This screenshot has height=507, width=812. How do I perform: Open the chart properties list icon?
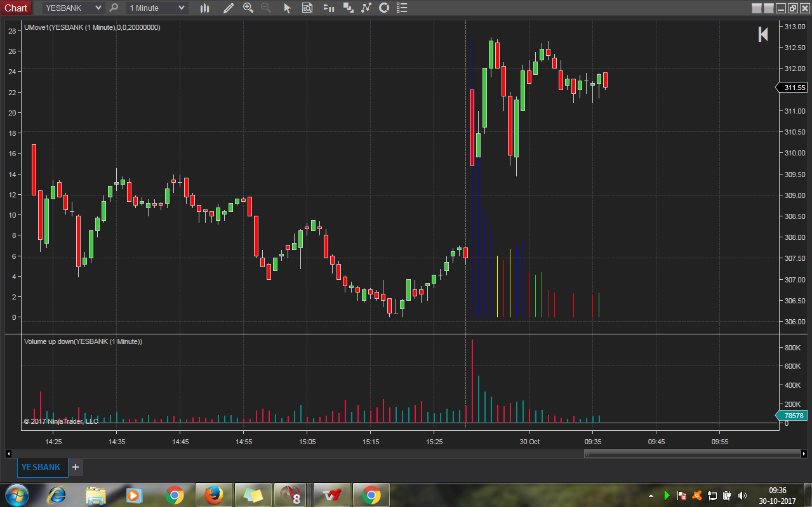[x=401, y=8]
